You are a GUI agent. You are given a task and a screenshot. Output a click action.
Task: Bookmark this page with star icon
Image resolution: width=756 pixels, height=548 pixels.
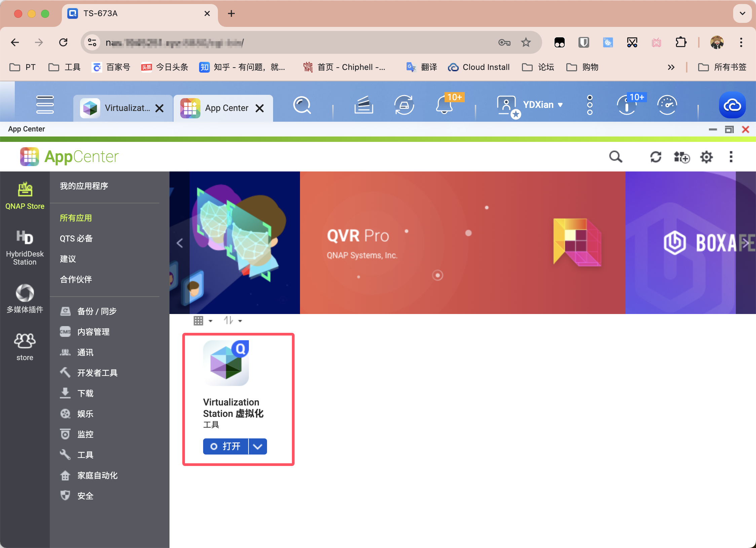(526, 42)
